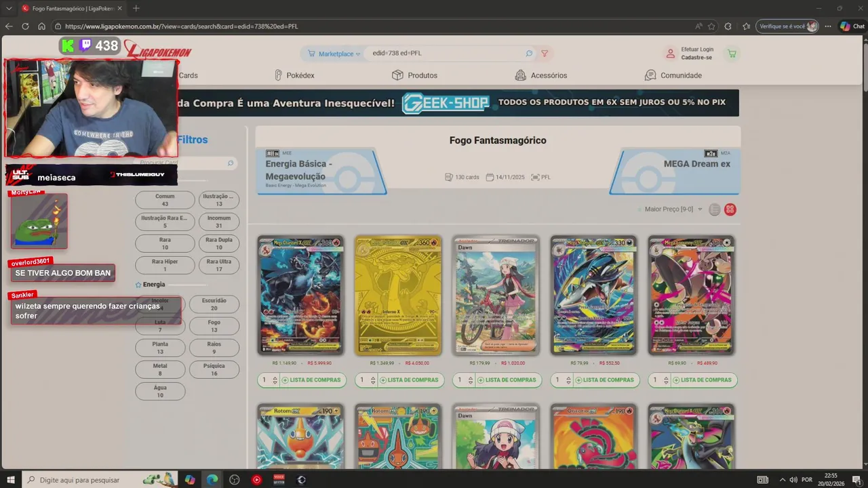Toggle the Rara Hiper filter
Screen dimensions: 868x488
click(165, 265)
